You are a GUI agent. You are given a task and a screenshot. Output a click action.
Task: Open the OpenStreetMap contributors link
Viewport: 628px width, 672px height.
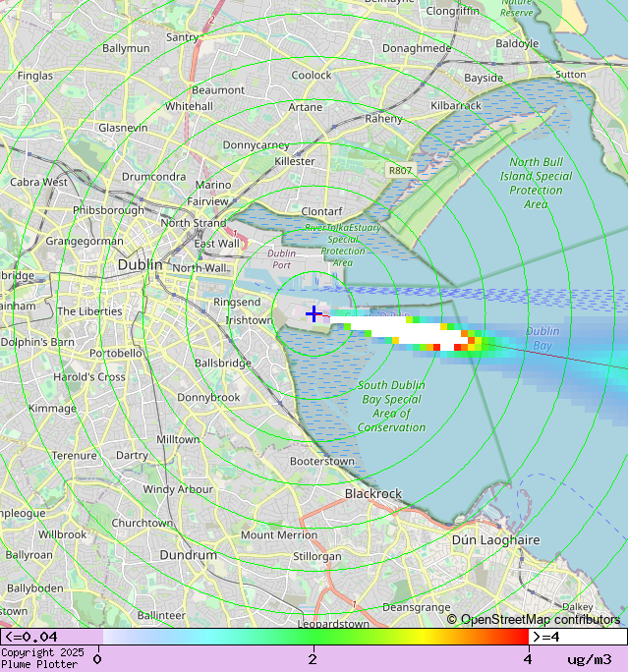coord(534,619)
